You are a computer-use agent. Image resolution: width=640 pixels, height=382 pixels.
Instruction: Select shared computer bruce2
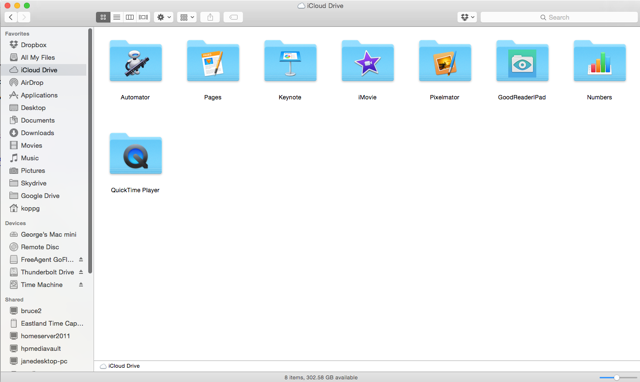click(44, 311)
